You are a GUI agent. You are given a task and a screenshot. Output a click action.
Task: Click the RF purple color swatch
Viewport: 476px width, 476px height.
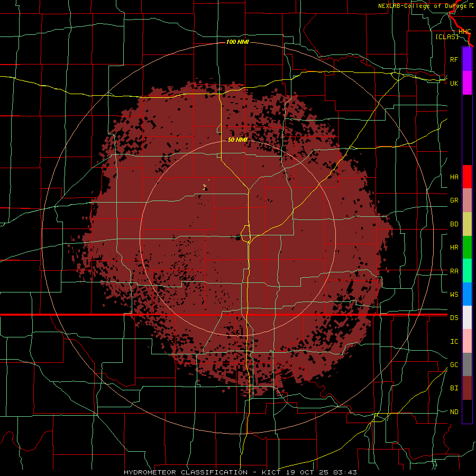[467, 59]
